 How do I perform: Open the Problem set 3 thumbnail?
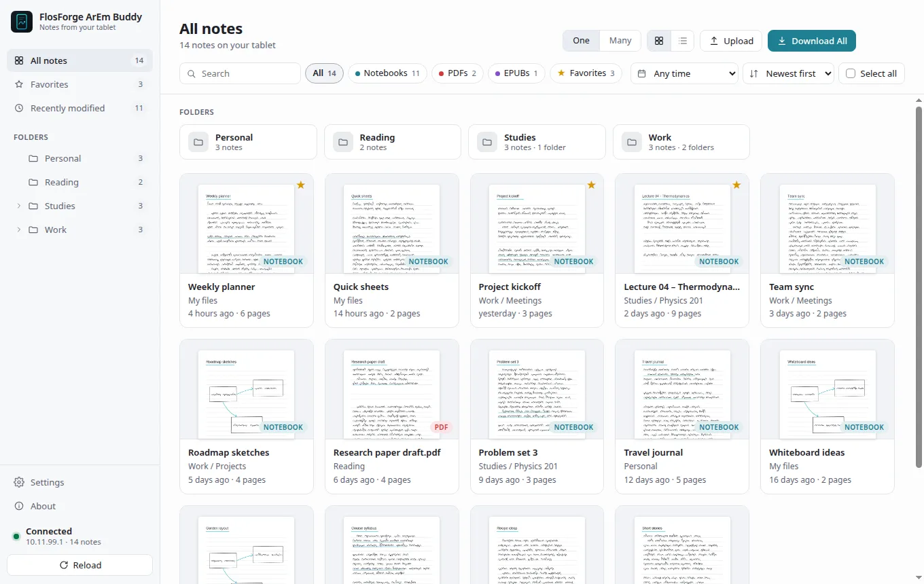(x=537, y=390)
